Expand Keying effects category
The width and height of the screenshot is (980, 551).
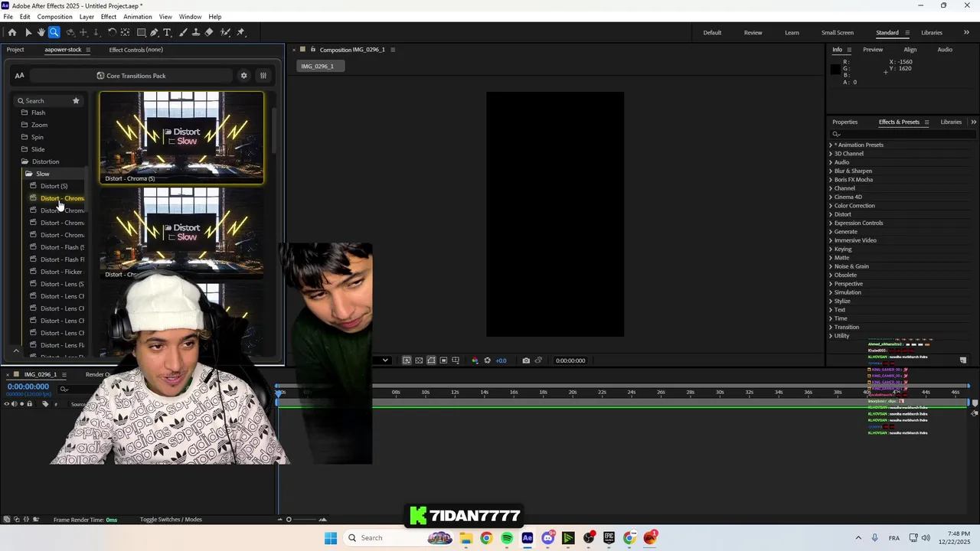(x=831, y=249)
